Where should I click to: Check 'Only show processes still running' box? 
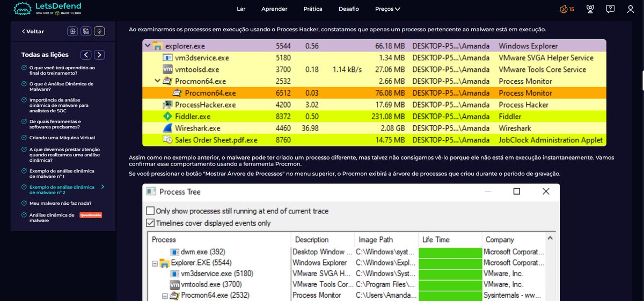pos(150,211)
